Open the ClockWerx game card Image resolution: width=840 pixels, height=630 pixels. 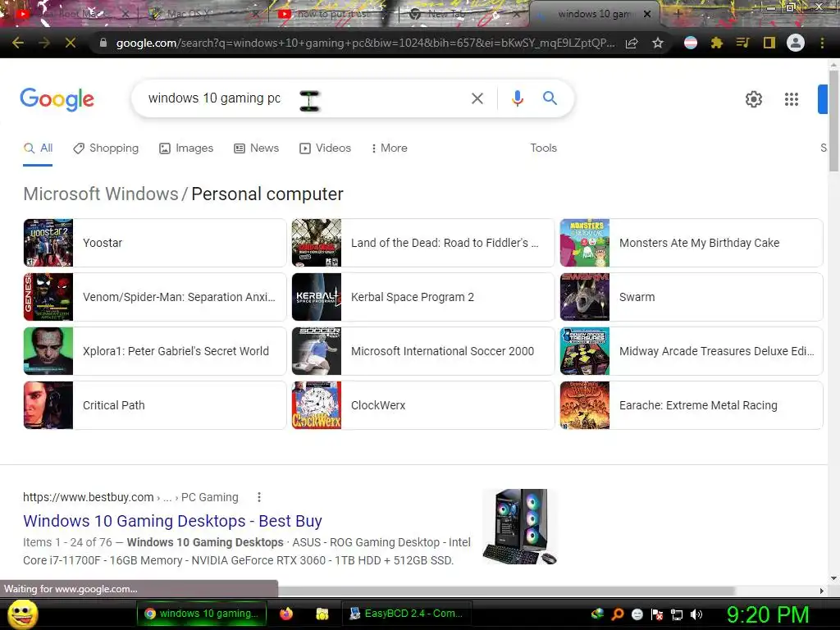coord(423,405)
